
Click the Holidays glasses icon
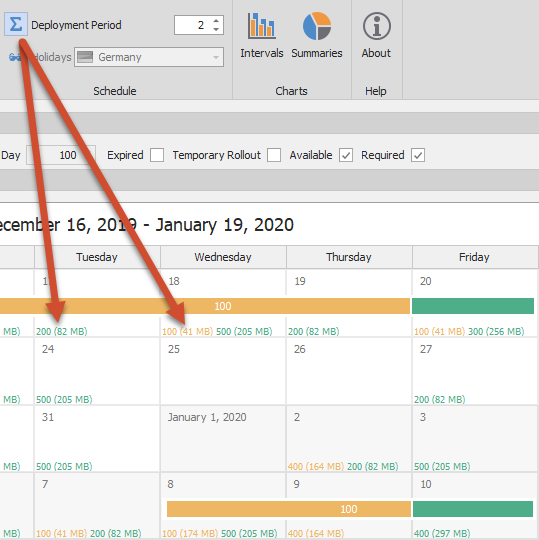click(x=14, y=57)
